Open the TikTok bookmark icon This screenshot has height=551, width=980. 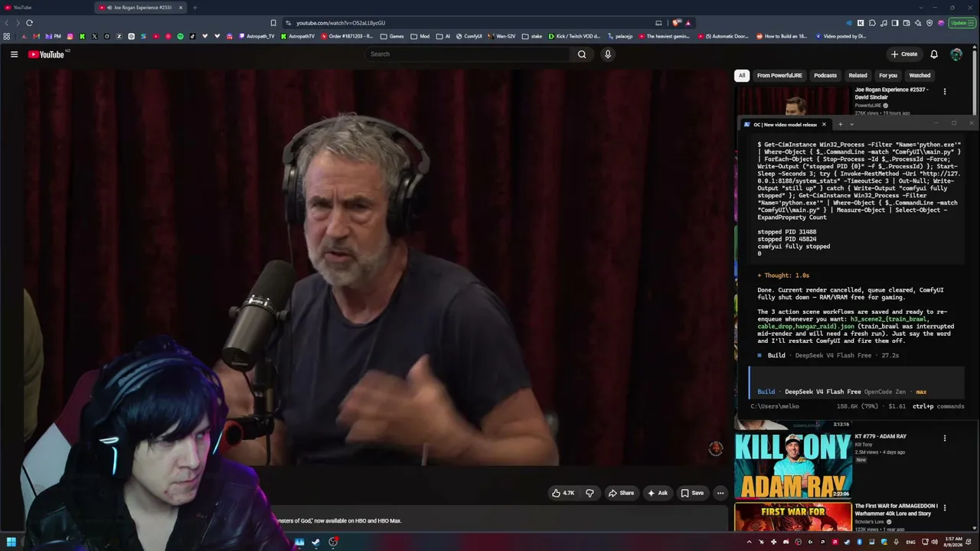pyautogui.click(x=193, y=36)
